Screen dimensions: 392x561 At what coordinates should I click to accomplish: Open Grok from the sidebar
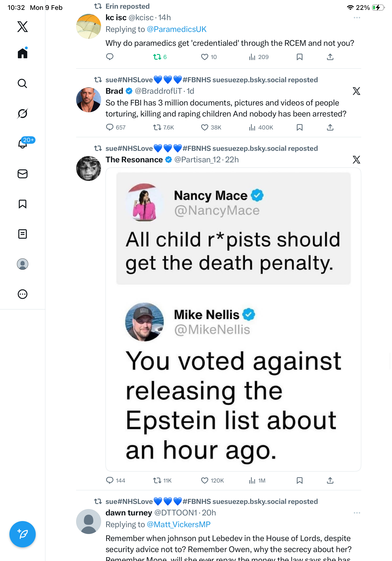pyautogui.click(x=23, y=114)
